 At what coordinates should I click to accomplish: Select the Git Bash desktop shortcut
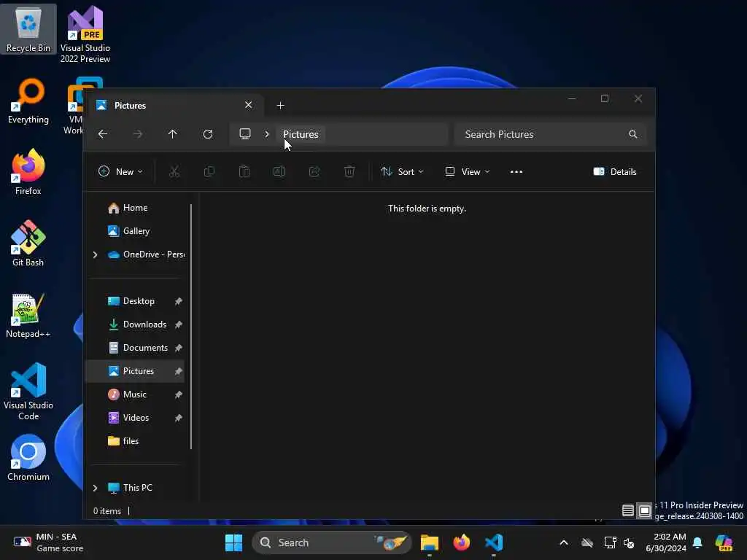pyautogui.click(x=28, y=244)
